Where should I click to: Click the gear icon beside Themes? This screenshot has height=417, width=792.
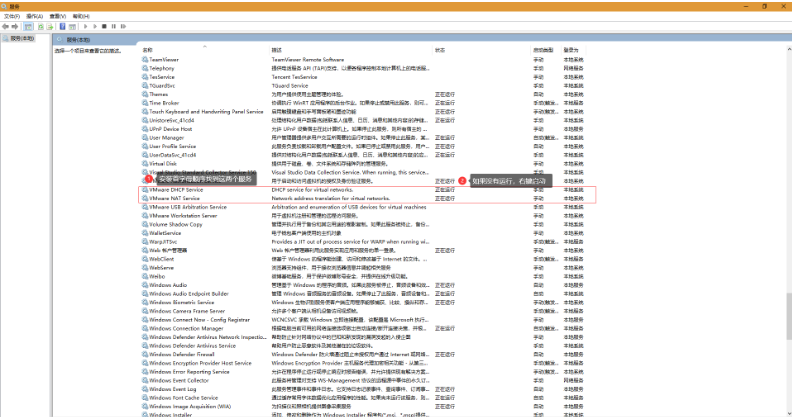tap(145, 94)
